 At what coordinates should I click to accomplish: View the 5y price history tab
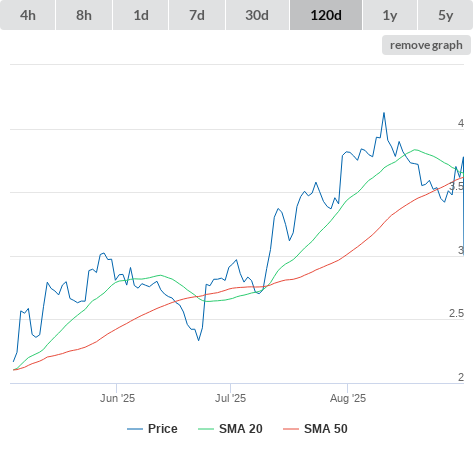(x=446, y=15)
